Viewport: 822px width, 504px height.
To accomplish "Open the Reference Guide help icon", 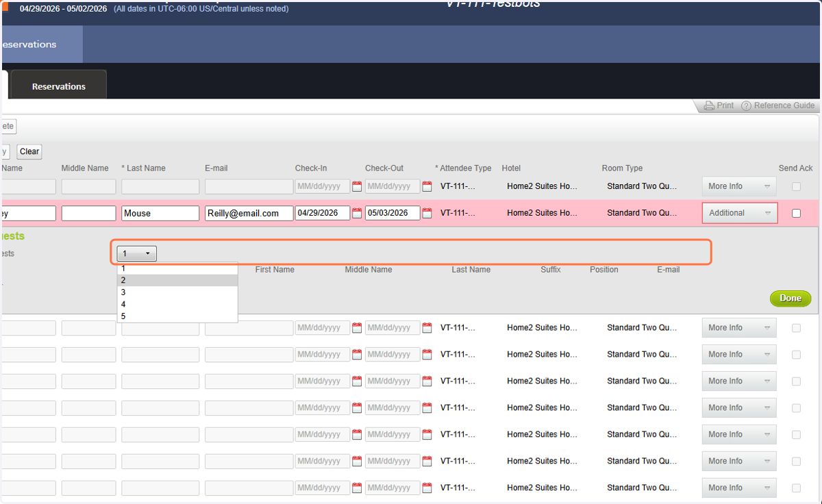I will [x=747, y=105].
